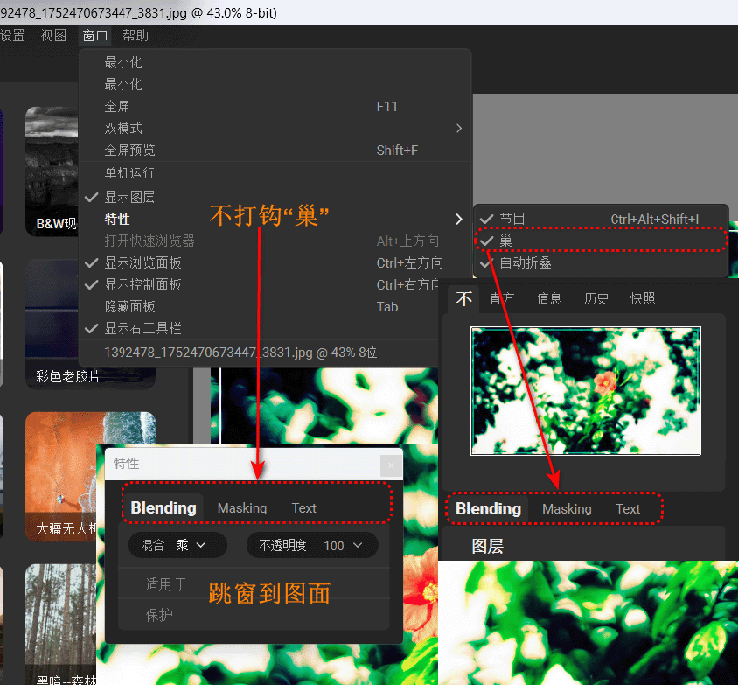
Task: Open the 帮助 menu
Action: 135,35
